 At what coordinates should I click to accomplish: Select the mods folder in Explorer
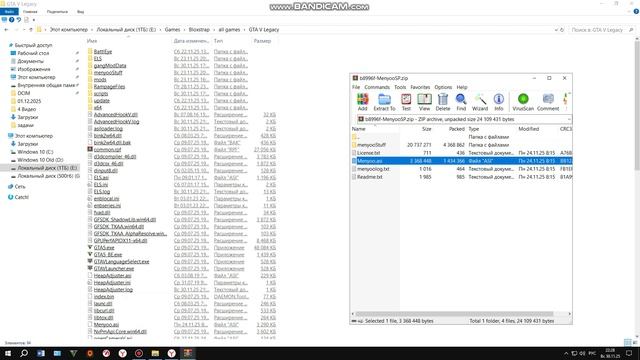click(100, 80)
